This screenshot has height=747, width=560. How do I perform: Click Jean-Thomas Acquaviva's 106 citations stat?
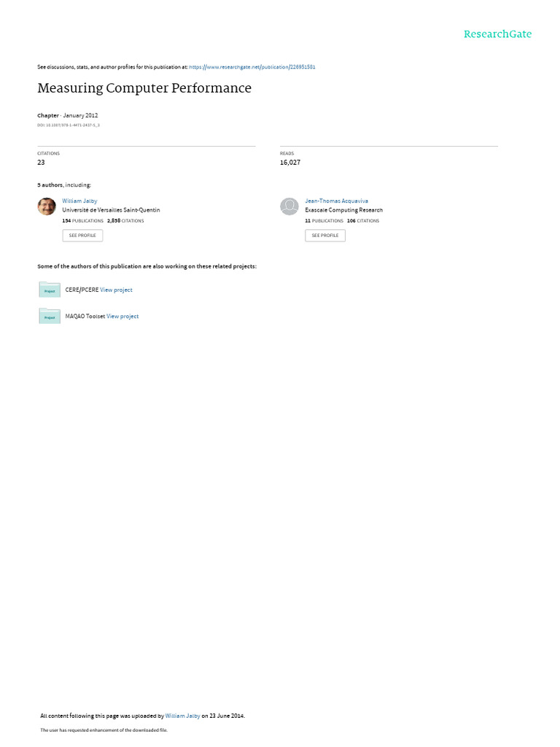[x=363, y=220]
